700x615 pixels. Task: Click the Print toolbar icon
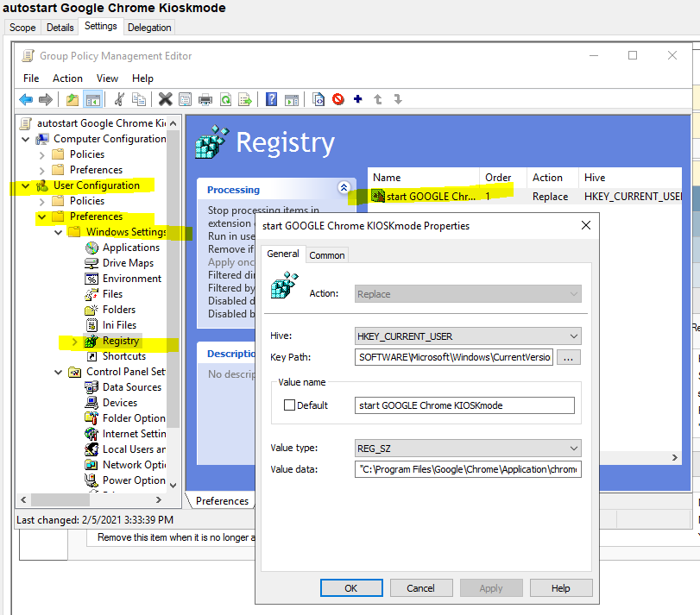(205, 99)
